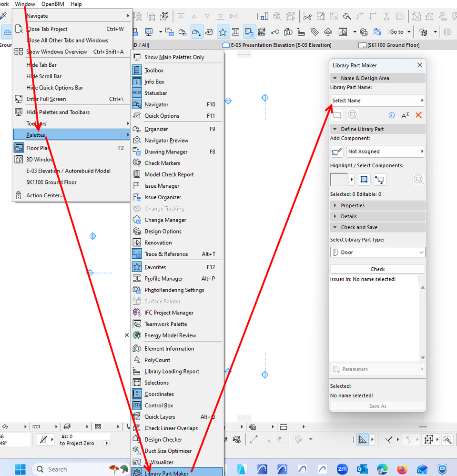Open Windows Start button
Screen dimensions: 457x476
tap(20, 469)
